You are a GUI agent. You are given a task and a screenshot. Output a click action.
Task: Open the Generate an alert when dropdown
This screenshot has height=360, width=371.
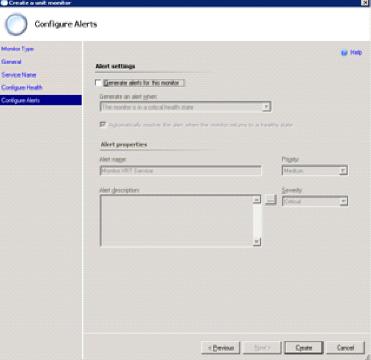[x=185, y=107]
